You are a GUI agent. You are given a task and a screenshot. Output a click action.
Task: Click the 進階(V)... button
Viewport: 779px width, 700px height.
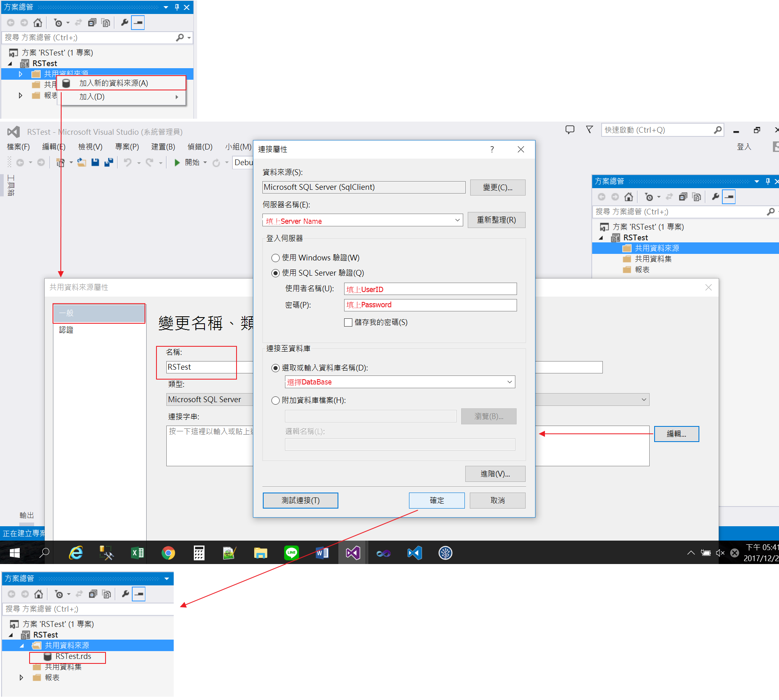[495, 474]
